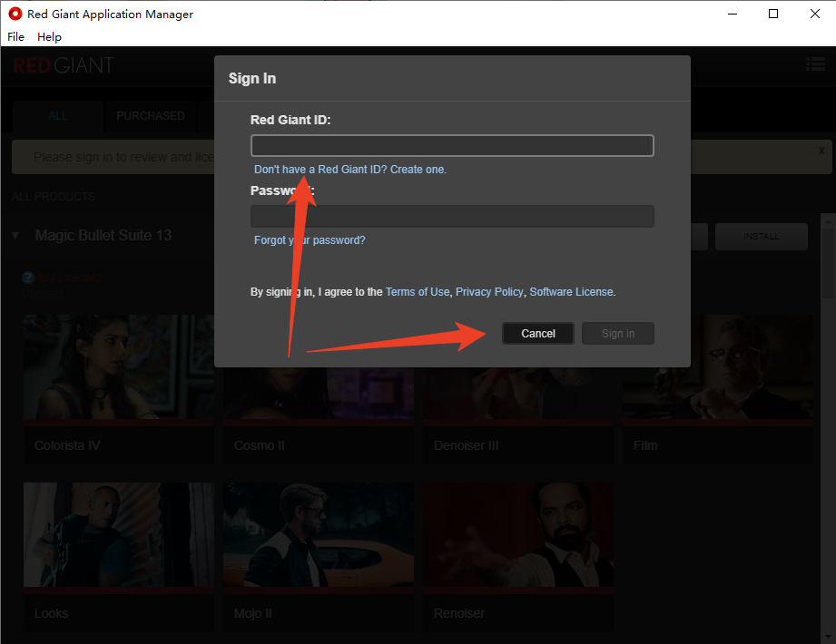Switch to the PURCHASED tab

tap(150, 116)
